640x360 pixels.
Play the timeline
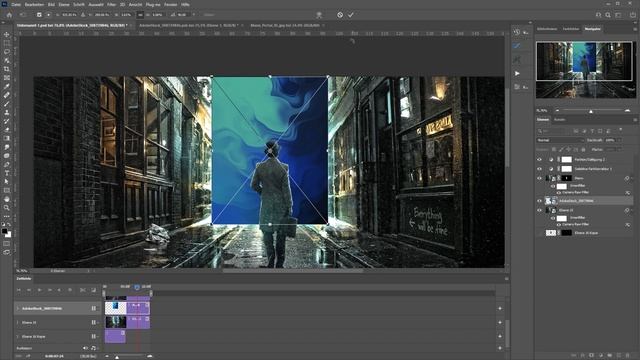coord(40,290)
